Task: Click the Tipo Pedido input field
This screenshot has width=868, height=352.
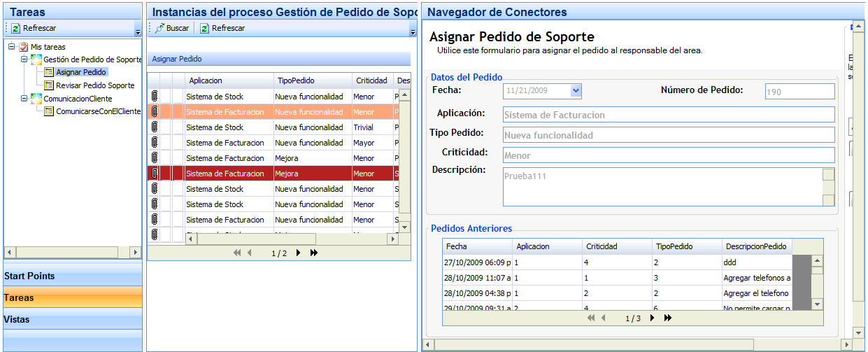Action: 668,135
